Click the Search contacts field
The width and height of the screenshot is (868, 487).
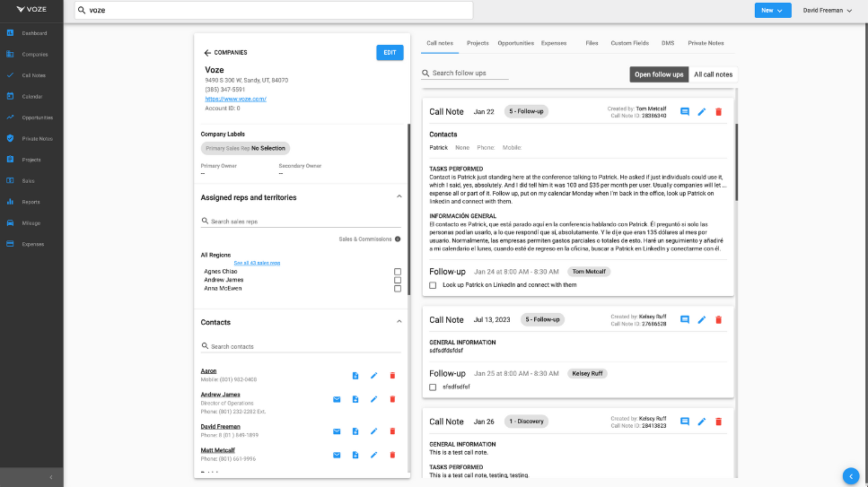[301, 346]
